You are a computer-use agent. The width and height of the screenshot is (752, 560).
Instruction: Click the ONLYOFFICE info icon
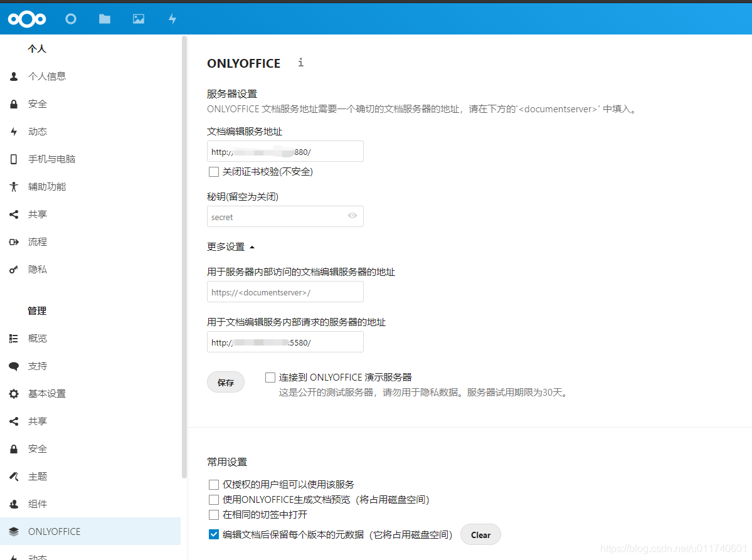300,62
